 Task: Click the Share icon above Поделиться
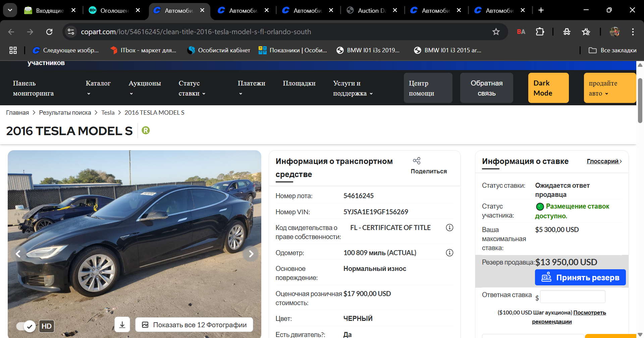click(x=417, y=161)
